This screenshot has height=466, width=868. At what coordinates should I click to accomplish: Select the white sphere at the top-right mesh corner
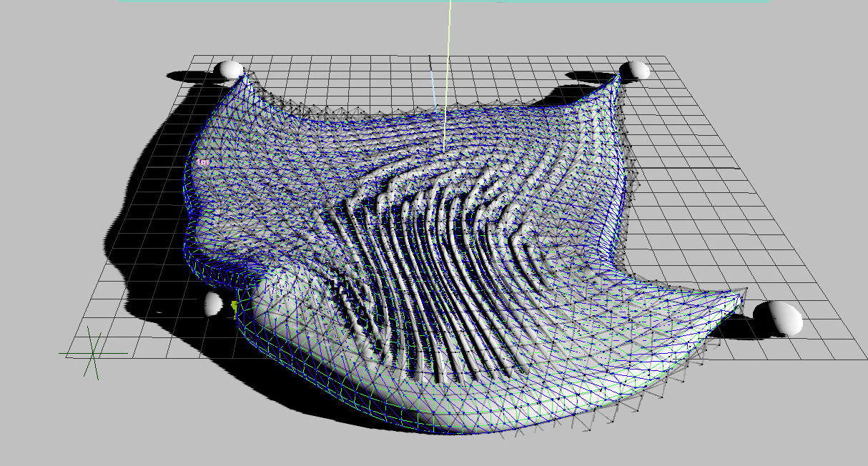[x=634, y=70]
